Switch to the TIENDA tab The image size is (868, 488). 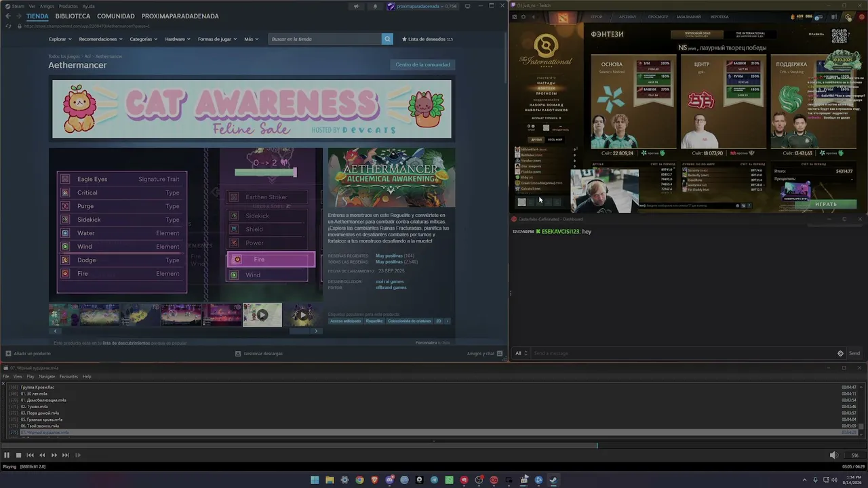37,16
